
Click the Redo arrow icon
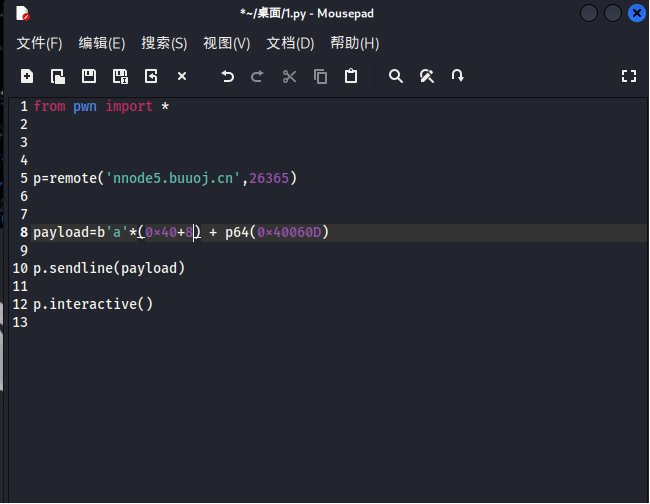(257, 76)
